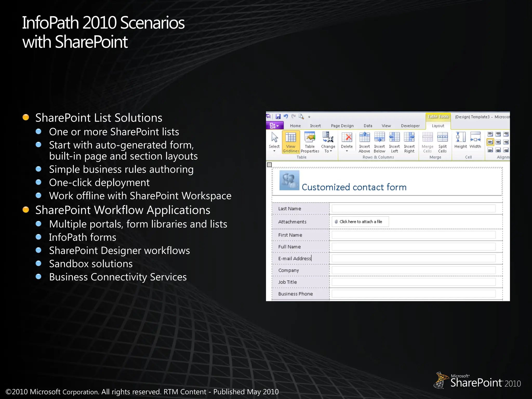This screenshot has width=532, height=399.
Task: Click Insert Right
Action: pos(409,142)
